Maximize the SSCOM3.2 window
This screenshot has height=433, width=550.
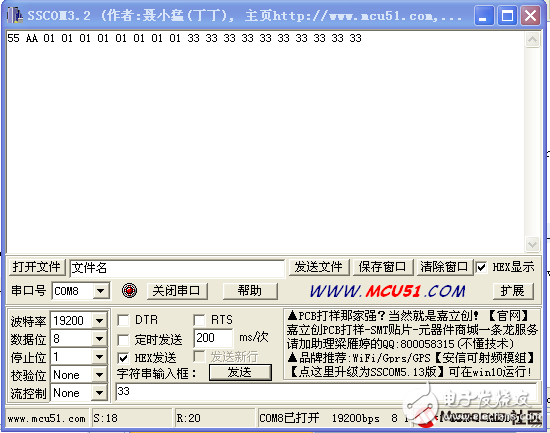(x=507, y=16)
